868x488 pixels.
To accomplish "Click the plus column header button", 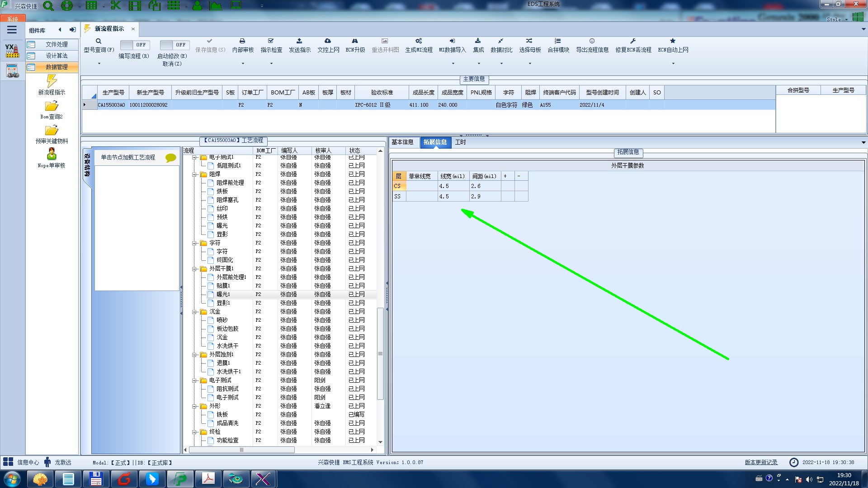I will click(505, 176).
